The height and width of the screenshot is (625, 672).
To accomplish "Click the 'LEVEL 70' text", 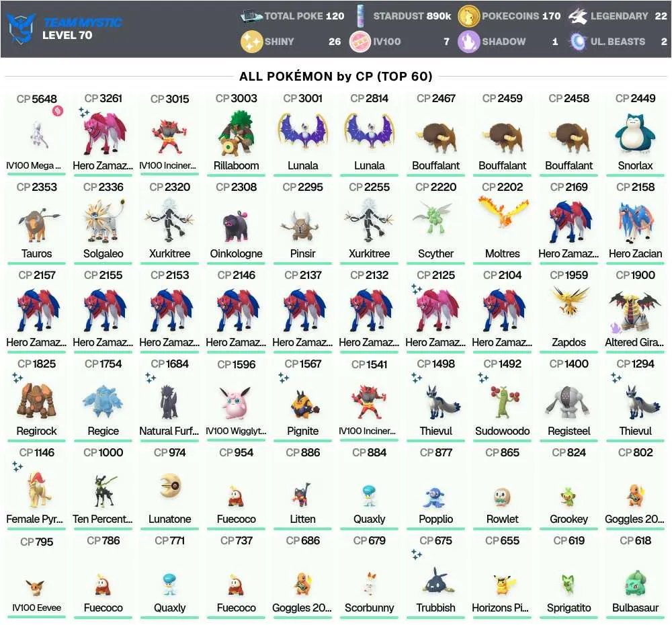I will (67, 35).
